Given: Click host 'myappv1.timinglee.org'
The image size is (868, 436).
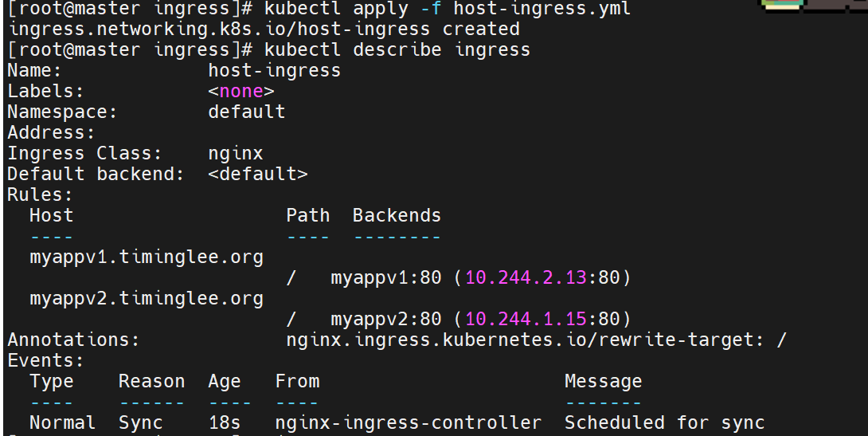Looking at the screenshot, I should point(147,257).
